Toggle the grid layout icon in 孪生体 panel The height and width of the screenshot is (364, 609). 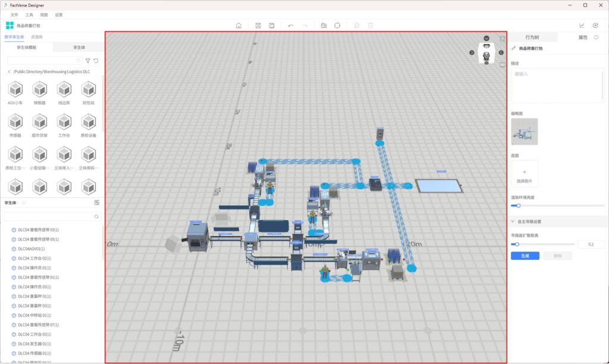(97, 203)
